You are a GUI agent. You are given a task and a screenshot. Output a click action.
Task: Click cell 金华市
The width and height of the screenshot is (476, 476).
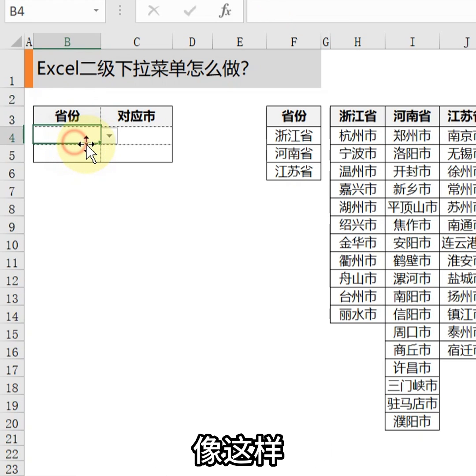[357, 242]
